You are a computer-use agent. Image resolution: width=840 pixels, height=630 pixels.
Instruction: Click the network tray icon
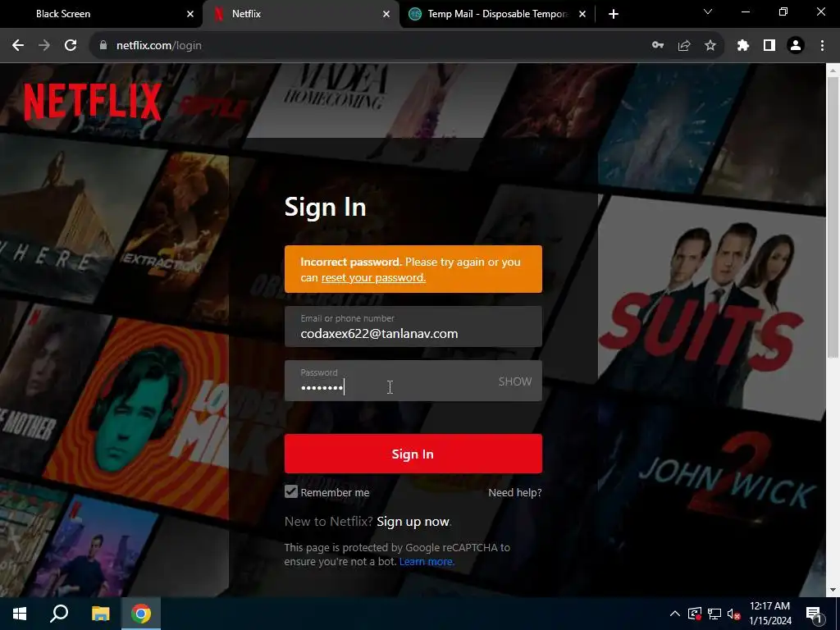(714, 614)
